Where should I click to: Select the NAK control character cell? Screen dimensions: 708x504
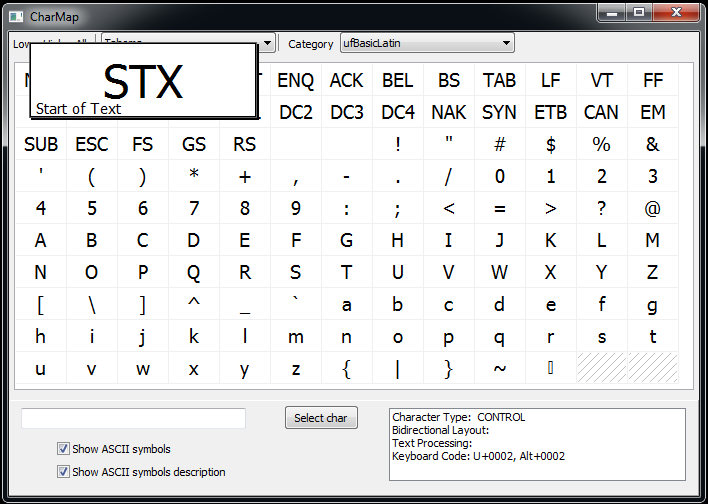tap(449, 113)
